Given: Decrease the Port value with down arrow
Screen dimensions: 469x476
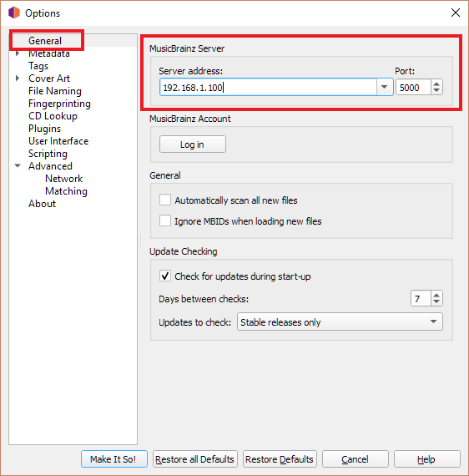Looking at the screenshot, I should (x=436, y=91).
